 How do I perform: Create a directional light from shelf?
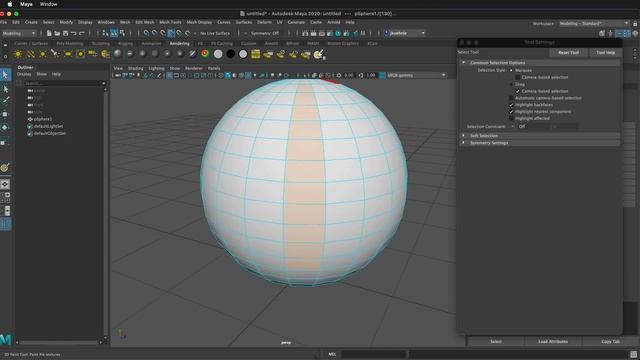[x=31, y=54]
